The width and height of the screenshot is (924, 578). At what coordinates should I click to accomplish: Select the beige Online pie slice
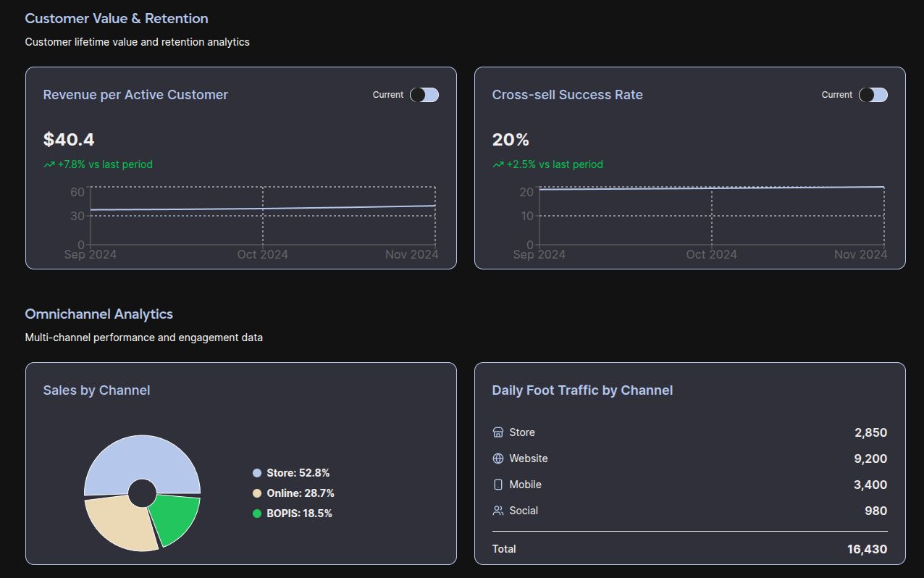click(119, 522)
